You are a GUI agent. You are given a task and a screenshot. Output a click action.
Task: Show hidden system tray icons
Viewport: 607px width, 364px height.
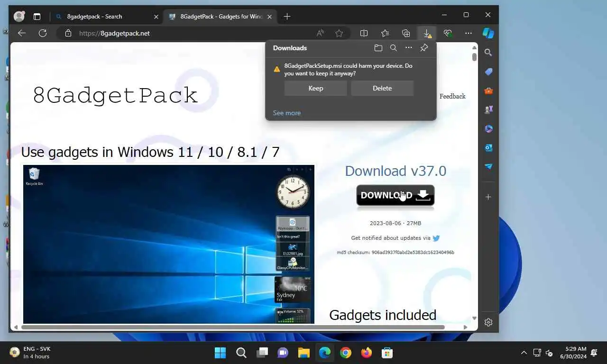coord(524,353)
